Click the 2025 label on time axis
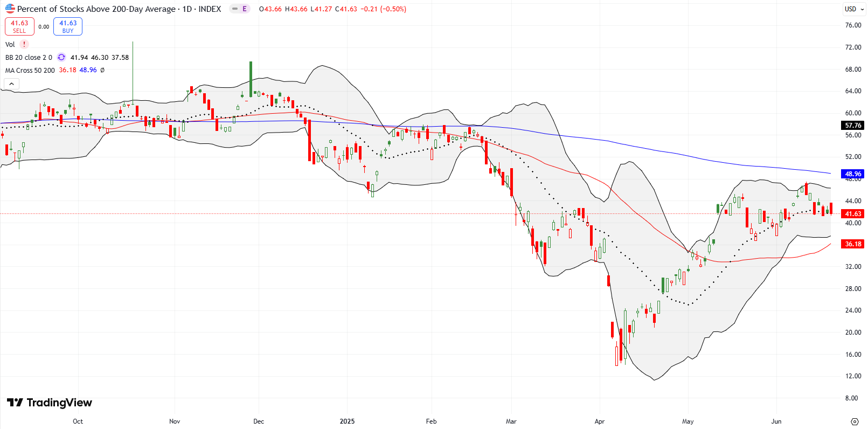868x429 pixels. tap(347, 421)
